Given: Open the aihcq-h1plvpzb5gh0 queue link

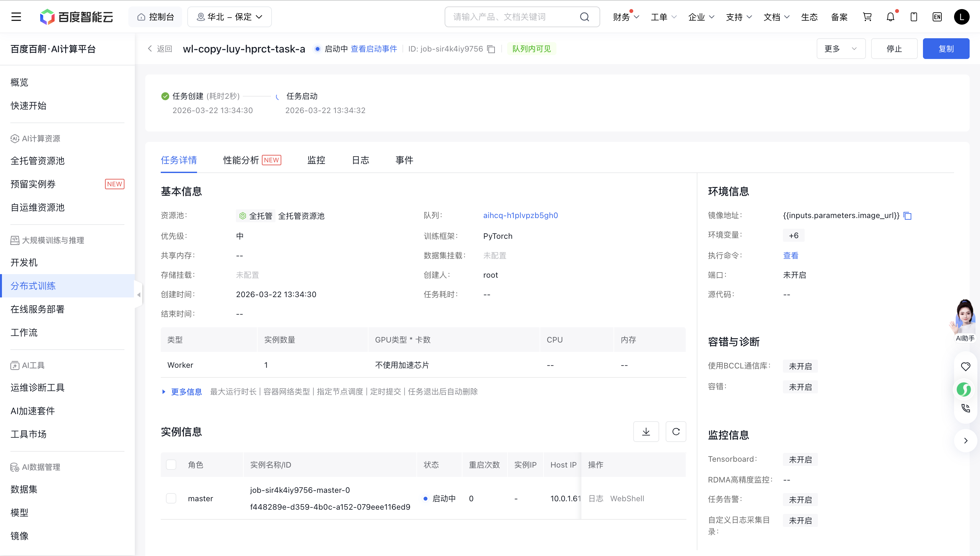Looking at the screenshot, I should (x=520, y=215).
